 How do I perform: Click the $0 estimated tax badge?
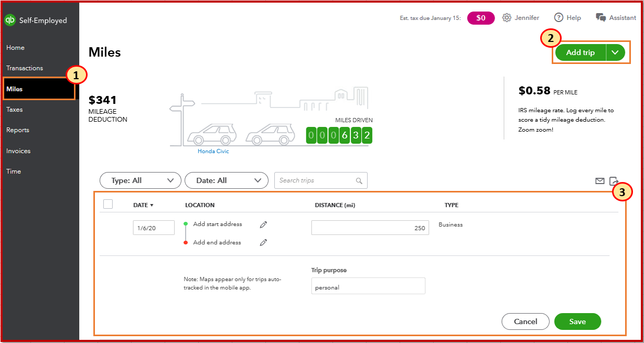point(481,18)
